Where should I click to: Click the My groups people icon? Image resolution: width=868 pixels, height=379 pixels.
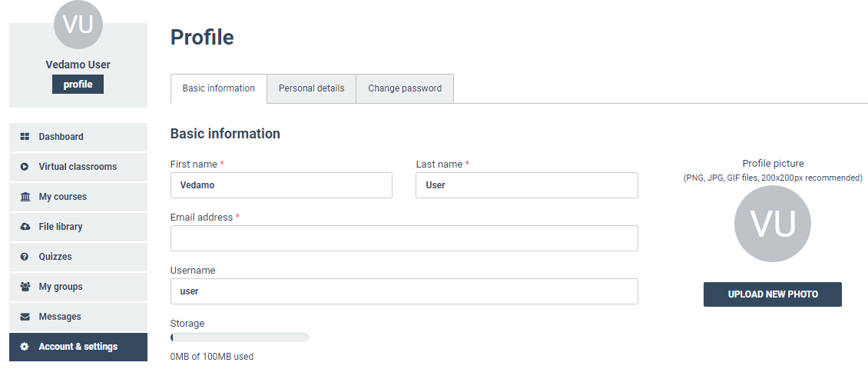[25, 287]
